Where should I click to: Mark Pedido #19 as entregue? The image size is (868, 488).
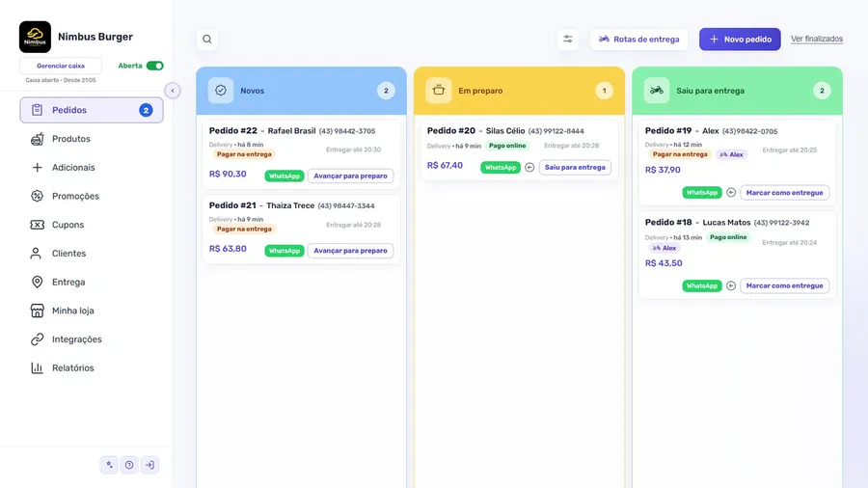(784, 193)
